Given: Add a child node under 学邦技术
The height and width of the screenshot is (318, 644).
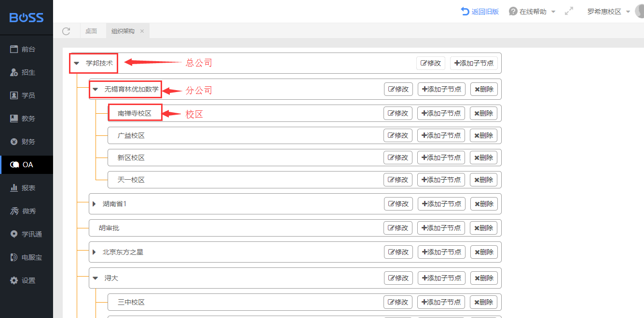Looking at the screenshot, I should [474, 63].
